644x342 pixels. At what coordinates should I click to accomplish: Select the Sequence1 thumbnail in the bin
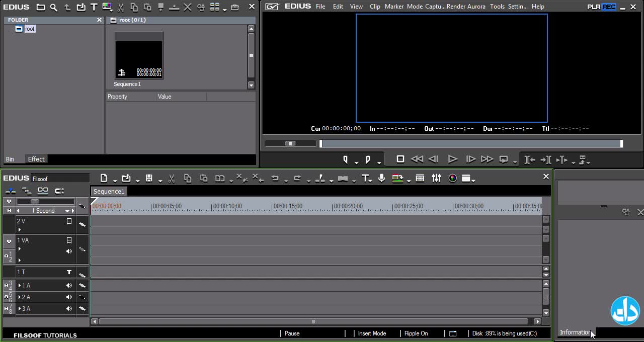139,56
